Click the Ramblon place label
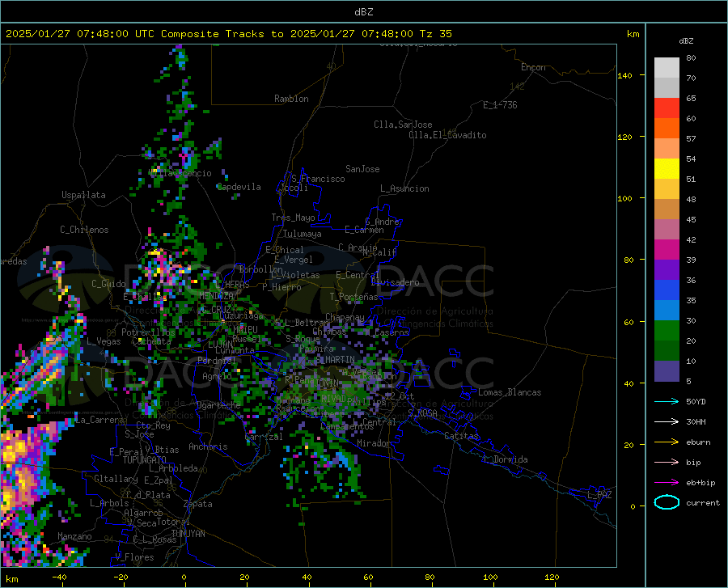The image size is (728, 588). point(291,99)
